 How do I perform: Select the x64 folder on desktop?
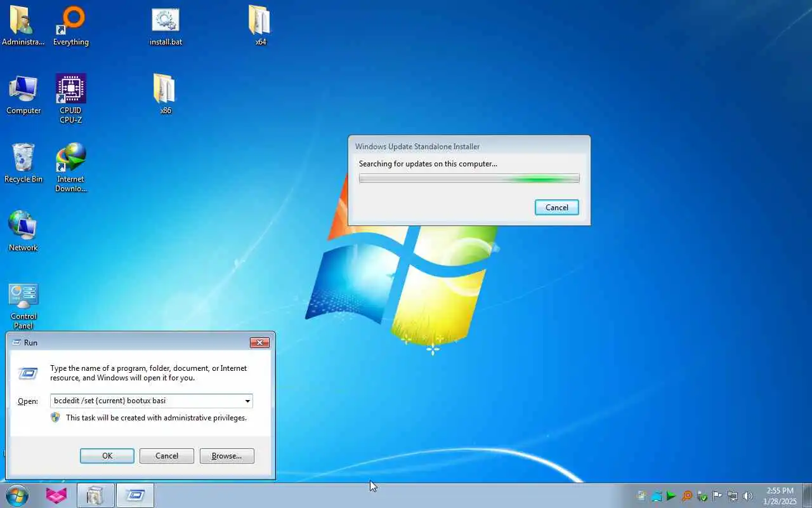point(260,25)
